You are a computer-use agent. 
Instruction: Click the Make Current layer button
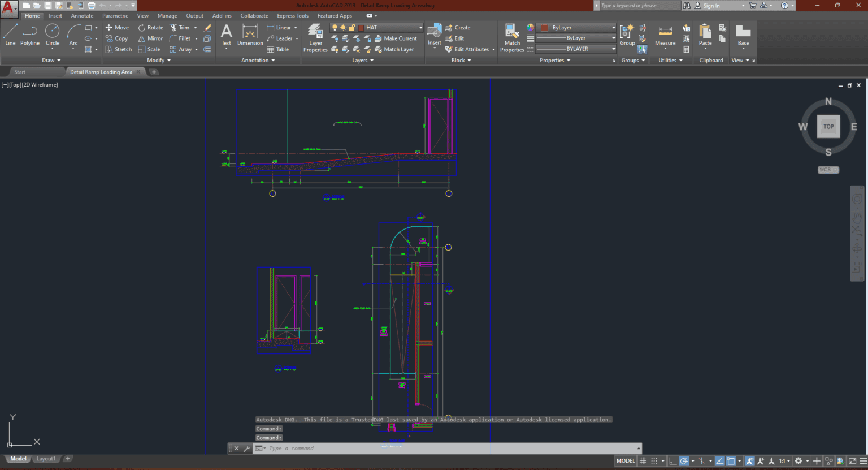tap(397, 38)
